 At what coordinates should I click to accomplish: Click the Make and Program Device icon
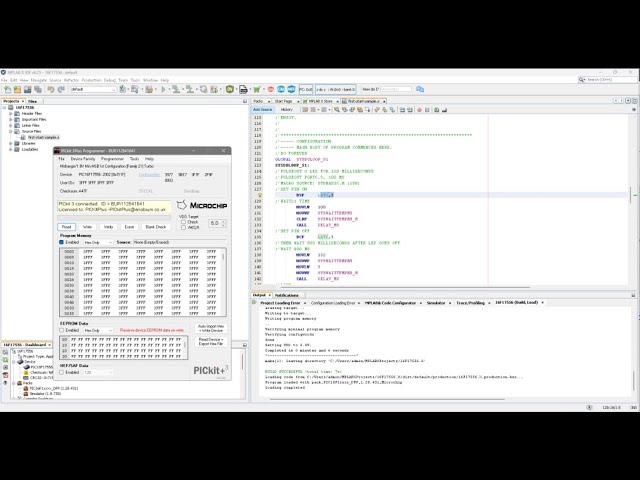coord(176,89)
